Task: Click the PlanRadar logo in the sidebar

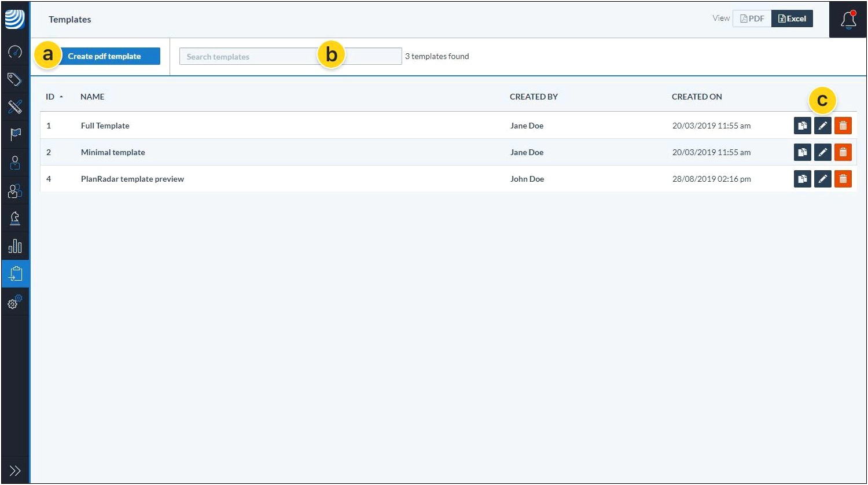Action: coord(15,19)
